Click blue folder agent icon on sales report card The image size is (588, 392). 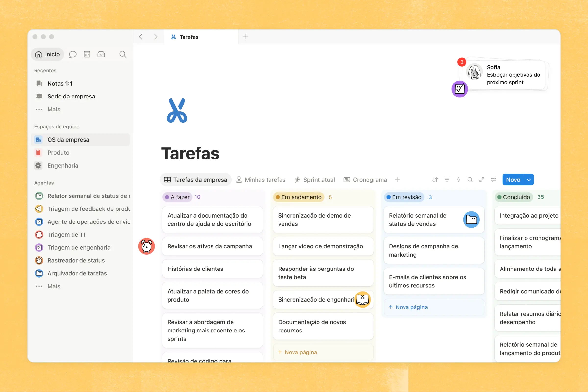coord(471,220)
